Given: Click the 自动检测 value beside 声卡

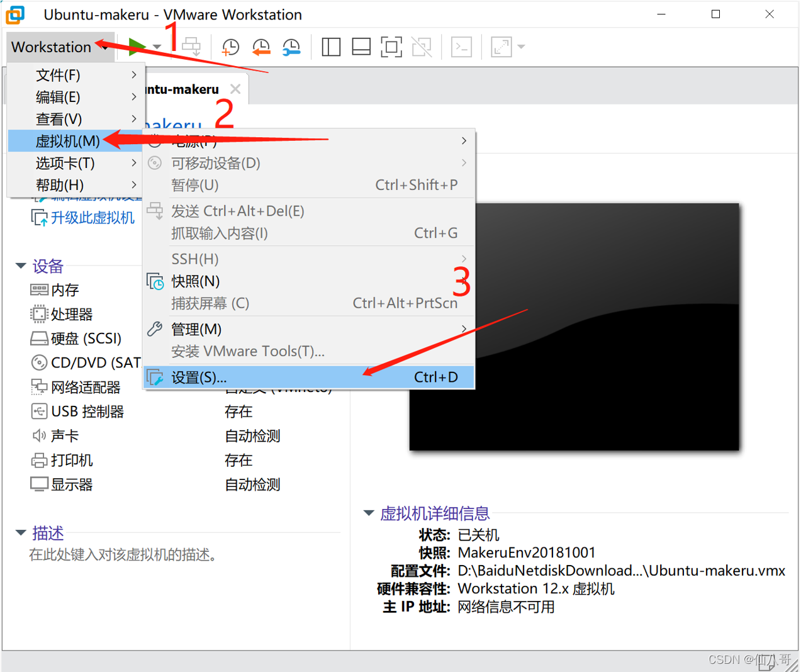Looking at the screenshot, I should click(252, 436).
